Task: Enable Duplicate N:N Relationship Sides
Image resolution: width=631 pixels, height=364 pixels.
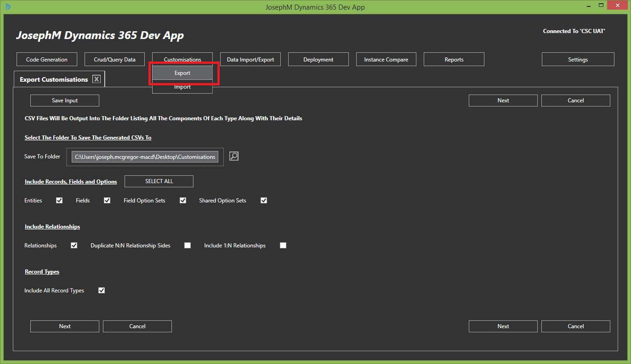Action: [x=188, y=246]
